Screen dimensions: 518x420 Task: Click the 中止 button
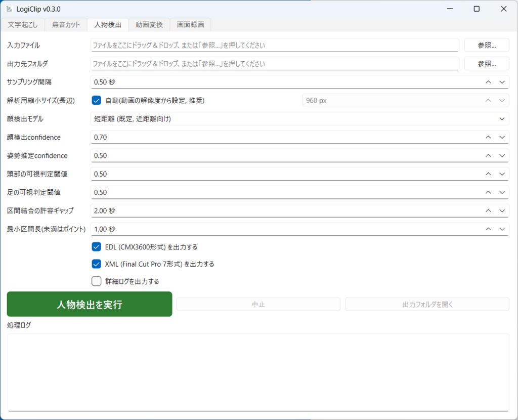click(x=258, y=304)
